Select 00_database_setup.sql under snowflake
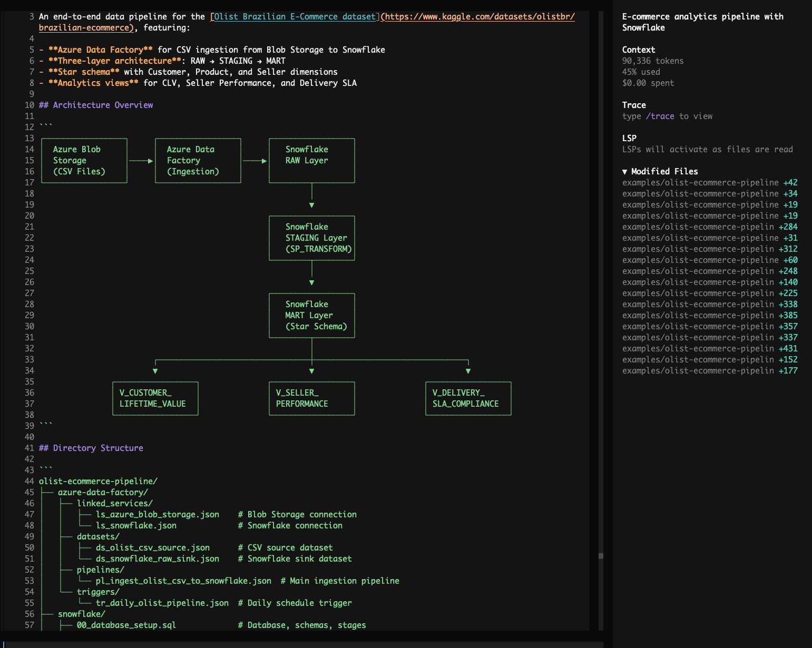 click(126, 625)
